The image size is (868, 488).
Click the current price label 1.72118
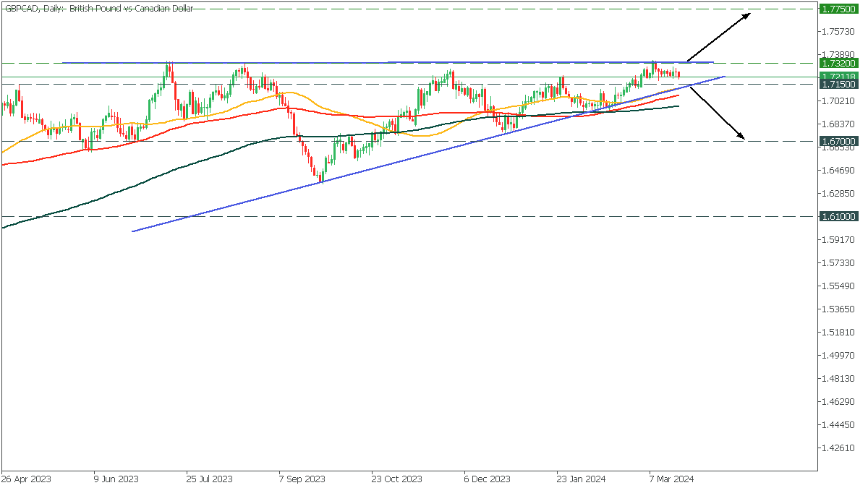point(838,77)
